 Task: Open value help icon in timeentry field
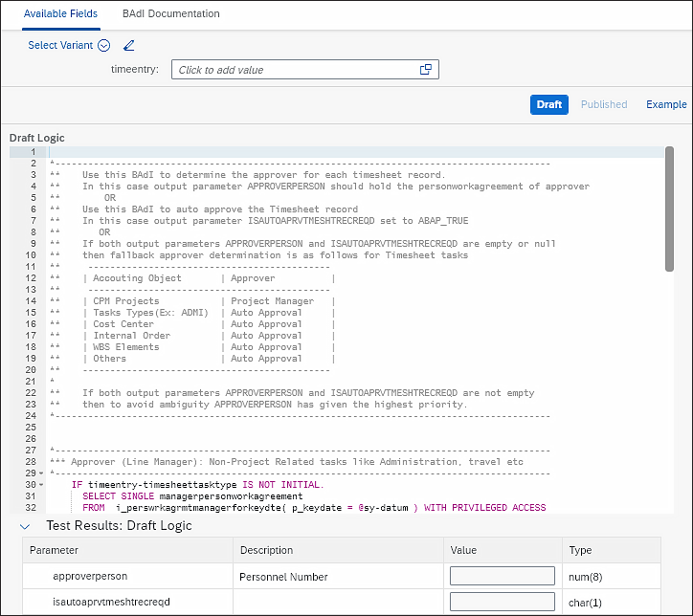pos(426,69)
